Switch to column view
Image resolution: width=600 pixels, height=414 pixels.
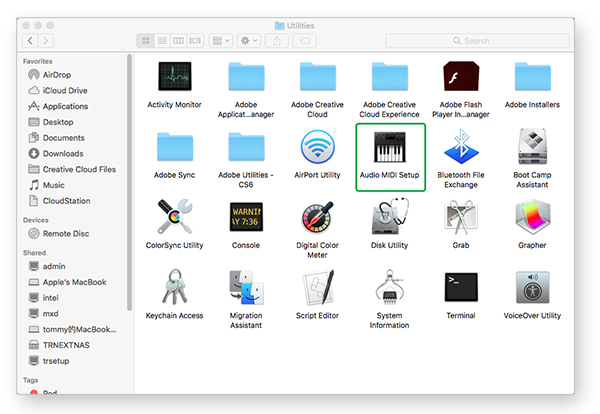[179, 41]
